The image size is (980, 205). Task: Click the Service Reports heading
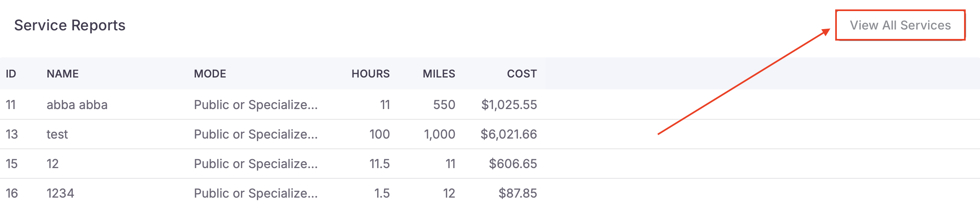70,25
